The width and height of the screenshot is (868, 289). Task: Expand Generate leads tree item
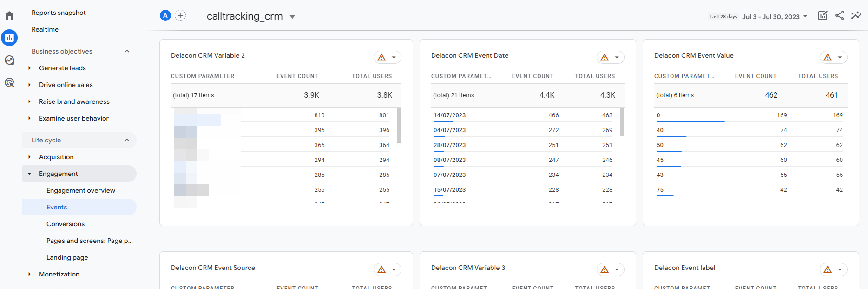(x=29, y=68)
